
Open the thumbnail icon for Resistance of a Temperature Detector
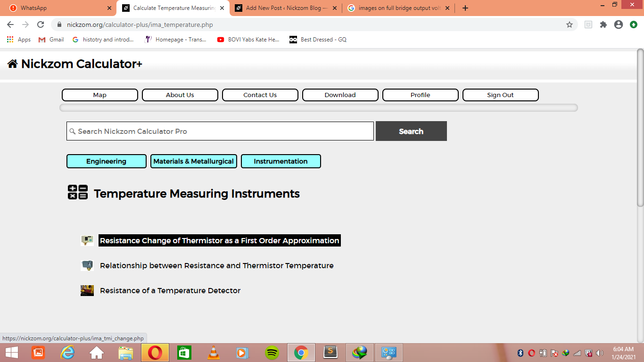[x=87, y=290]
